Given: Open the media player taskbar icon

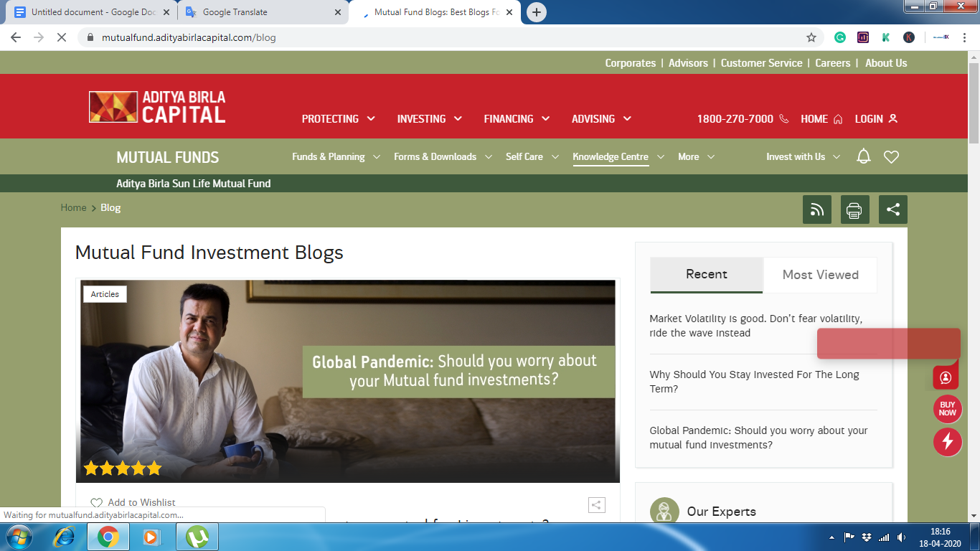Looking at the screenshot, I should [152, 537].
